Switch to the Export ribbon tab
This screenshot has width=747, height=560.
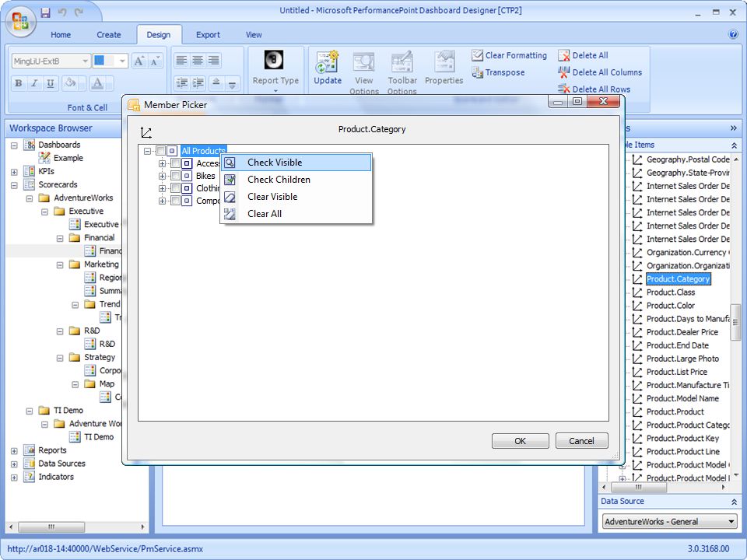click(208, 35)
